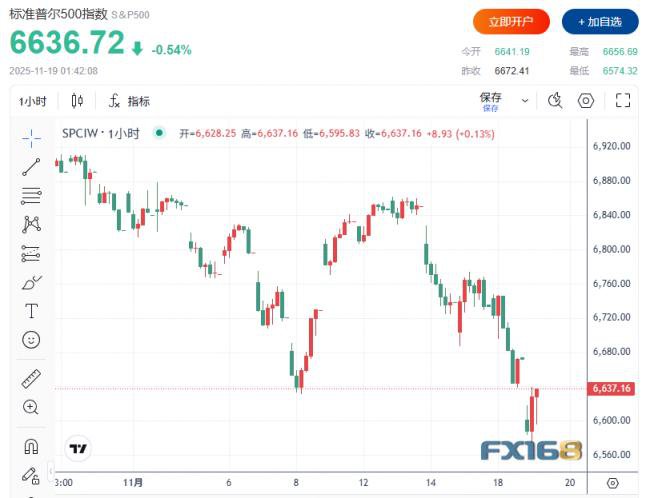
Task: Select the brush drawing tool
Action: [x=31, y=282]
